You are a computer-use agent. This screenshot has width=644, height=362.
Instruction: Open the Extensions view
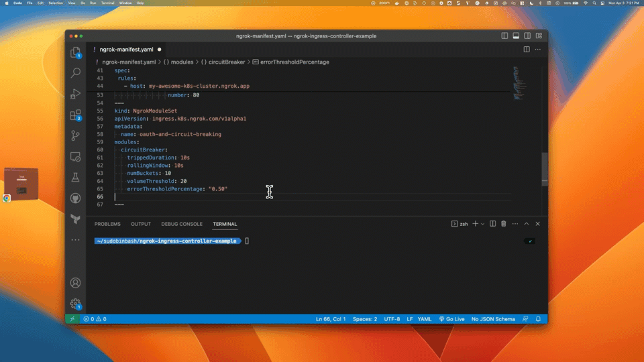[x=75, y=115]
